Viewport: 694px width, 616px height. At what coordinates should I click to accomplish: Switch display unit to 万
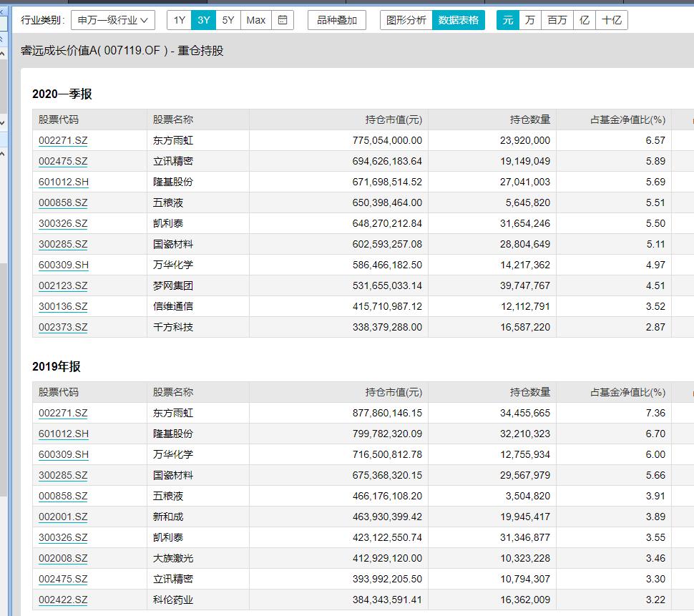point(530,19)
